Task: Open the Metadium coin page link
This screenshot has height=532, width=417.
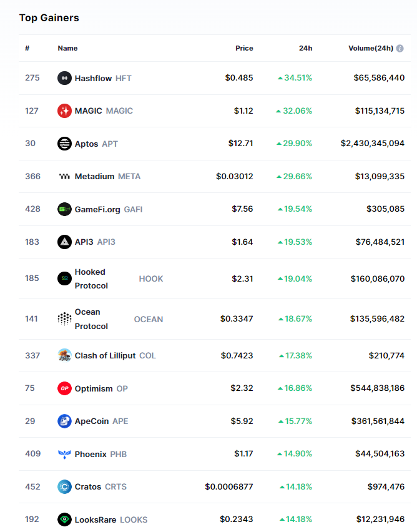Action: [x=94, y=176]
